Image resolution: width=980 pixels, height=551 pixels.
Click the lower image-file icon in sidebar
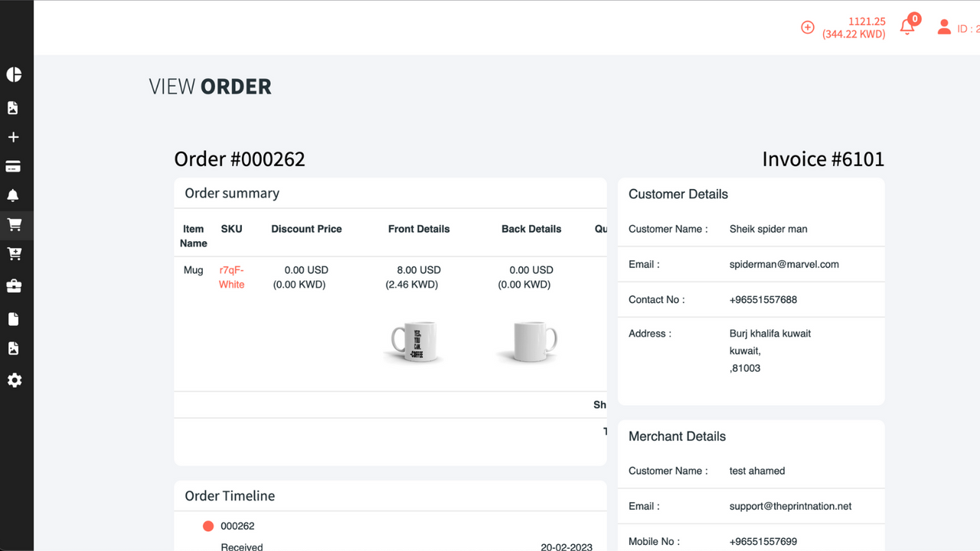(x=14, y=347)
